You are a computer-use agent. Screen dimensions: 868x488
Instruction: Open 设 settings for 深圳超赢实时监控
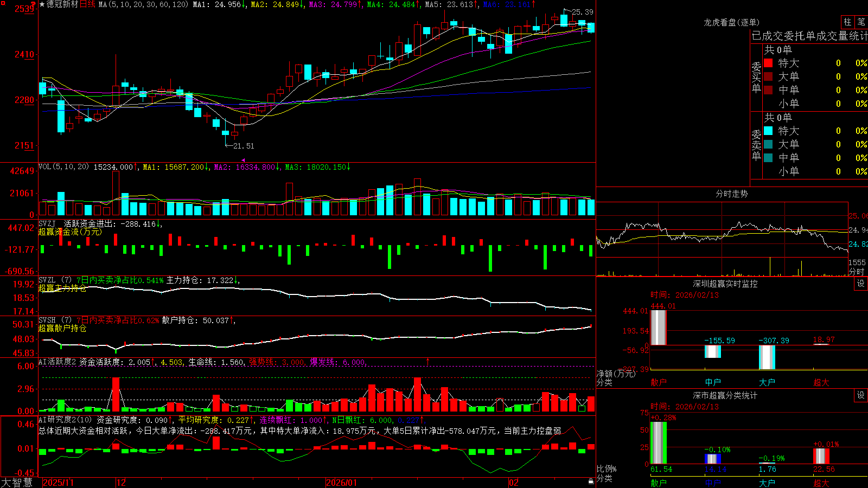[x=861, y=284]
